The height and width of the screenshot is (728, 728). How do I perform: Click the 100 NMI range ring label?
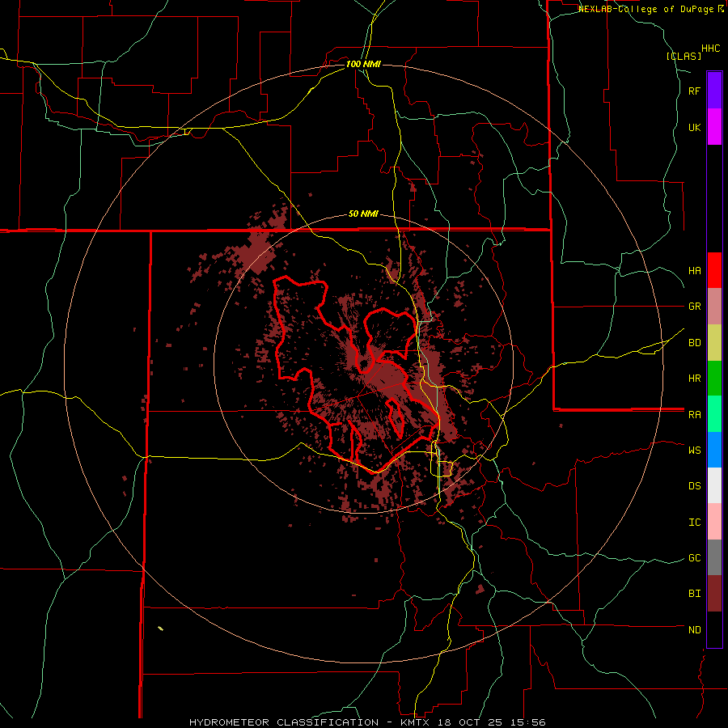363,64
